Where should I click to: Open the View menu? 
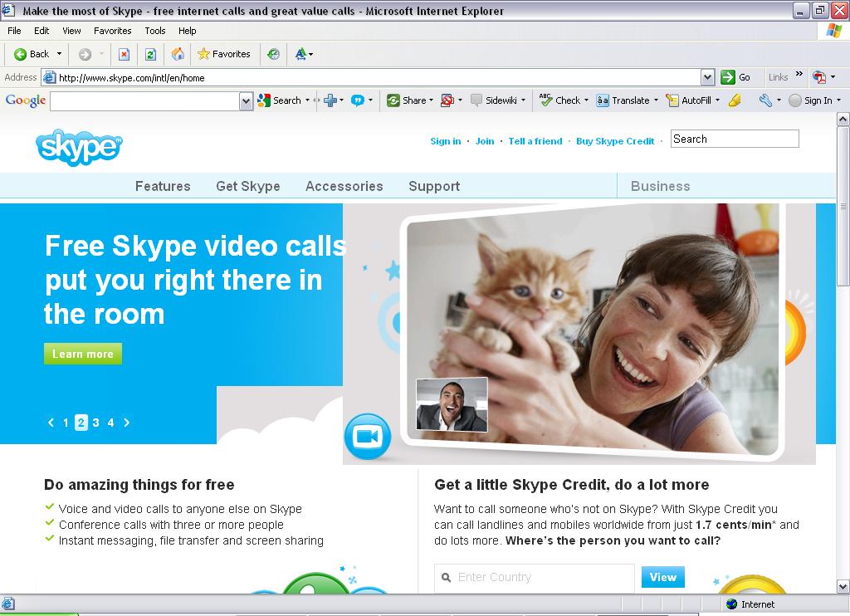point(71,31)
